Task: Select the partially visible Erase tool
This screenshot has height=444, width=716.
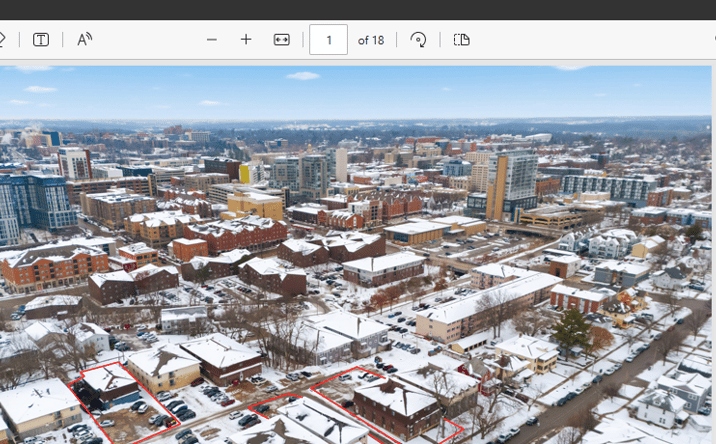Action: [2, 40]
